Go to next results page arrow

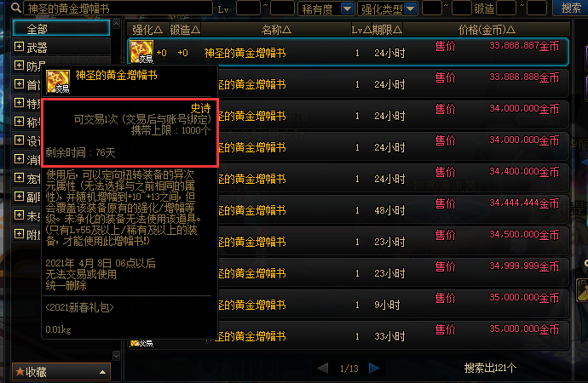[x=374, y=368]
